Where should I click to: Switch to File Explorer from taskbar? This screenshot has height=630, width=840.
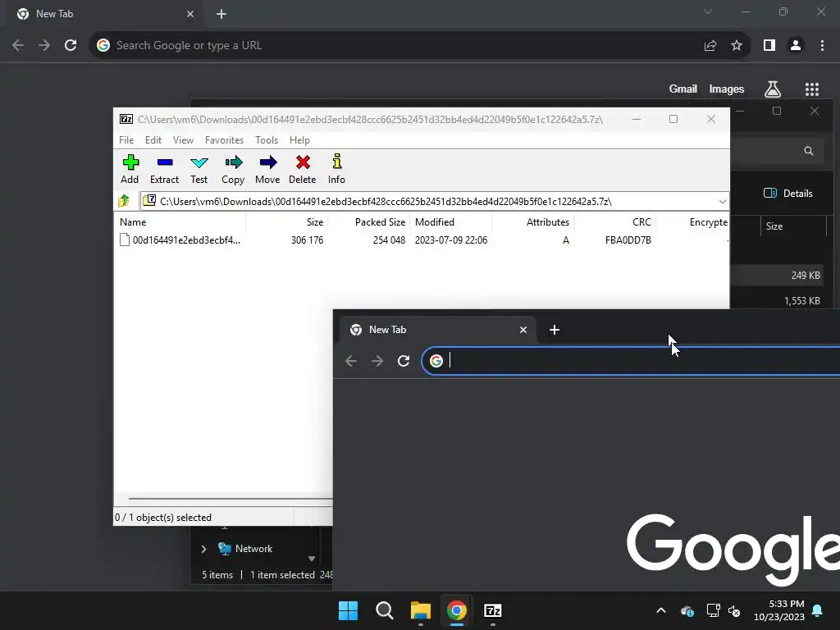point(421,610)
